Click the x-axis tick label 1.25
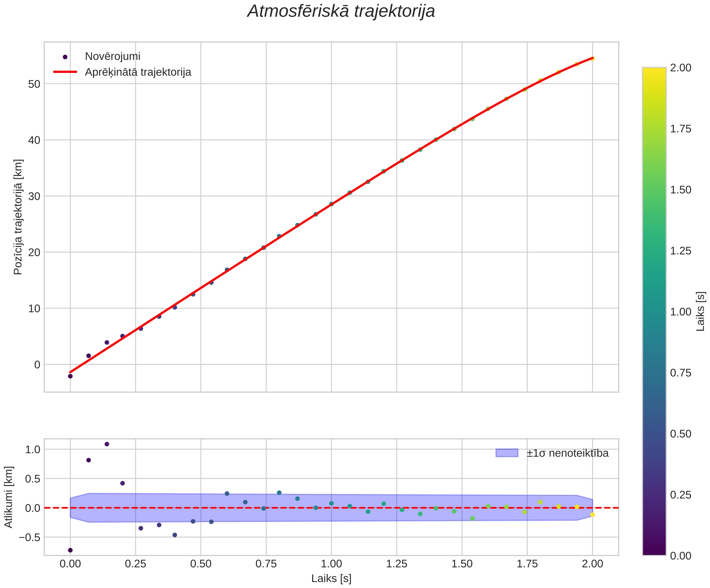The image size is (710, 588). 396,564
